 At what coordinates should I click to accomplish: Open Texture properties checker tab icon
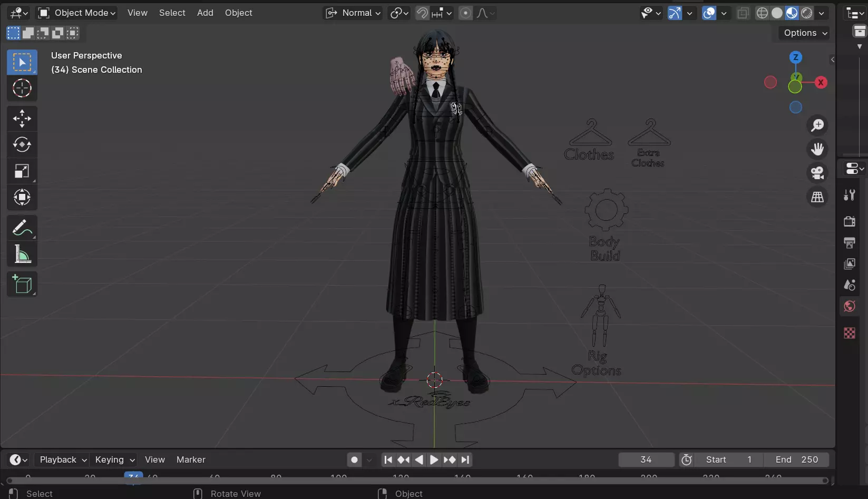[850, 333]
